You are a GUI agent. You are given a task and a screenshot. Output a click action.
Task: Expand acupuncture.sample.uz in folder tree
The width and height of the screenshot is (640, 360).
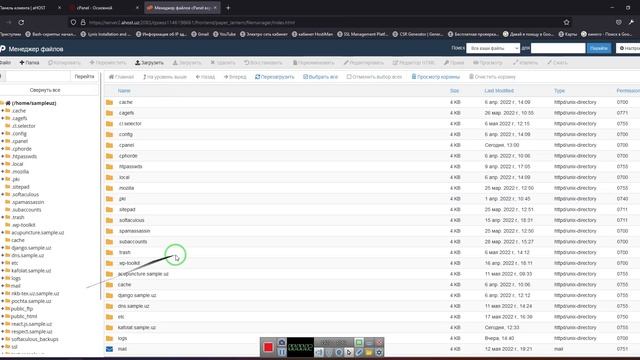point(2,233)
